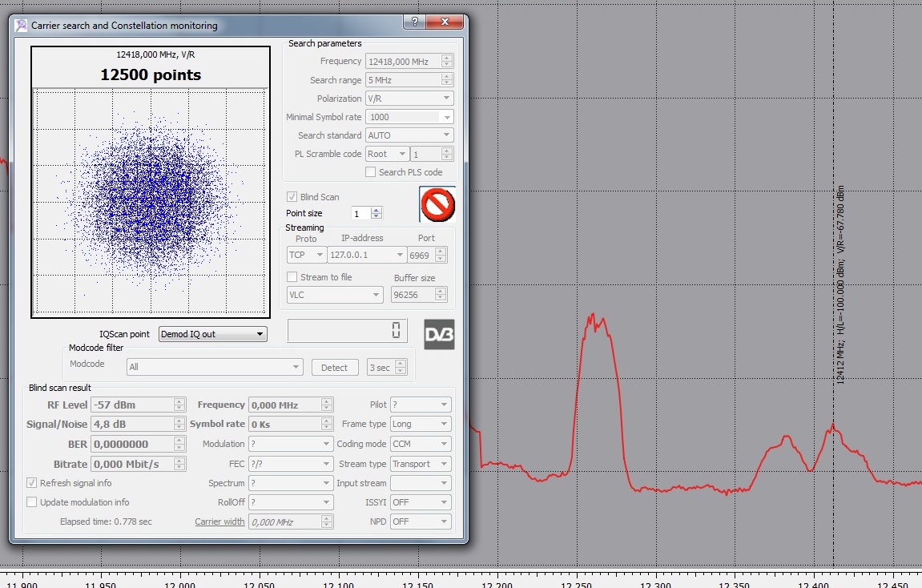This screenshot has width=922, height=588.
Task: Open the NPD dropdown
Action: pos(421,522)
